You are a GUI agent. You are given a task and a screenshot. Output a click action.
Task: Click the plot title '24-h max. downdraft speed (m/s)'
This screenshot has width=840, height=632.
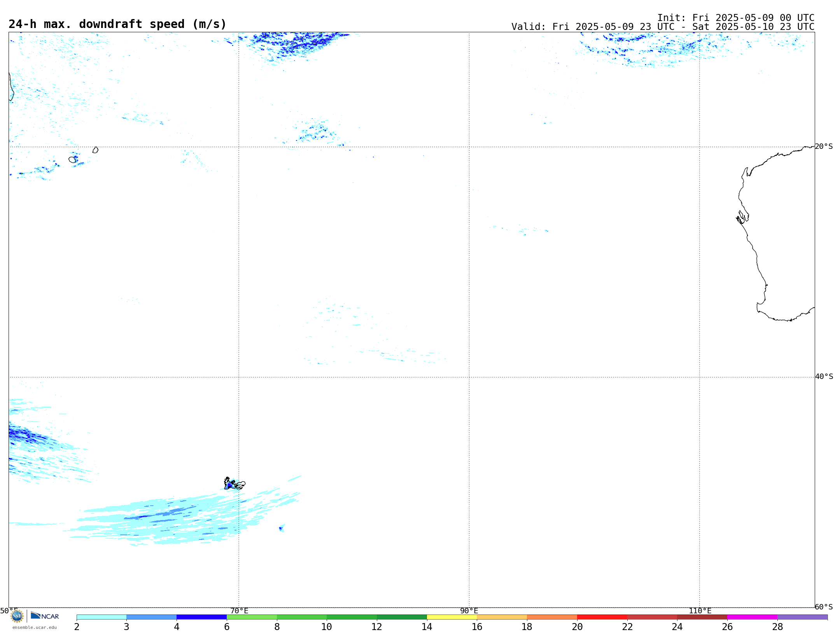[117, 24]
